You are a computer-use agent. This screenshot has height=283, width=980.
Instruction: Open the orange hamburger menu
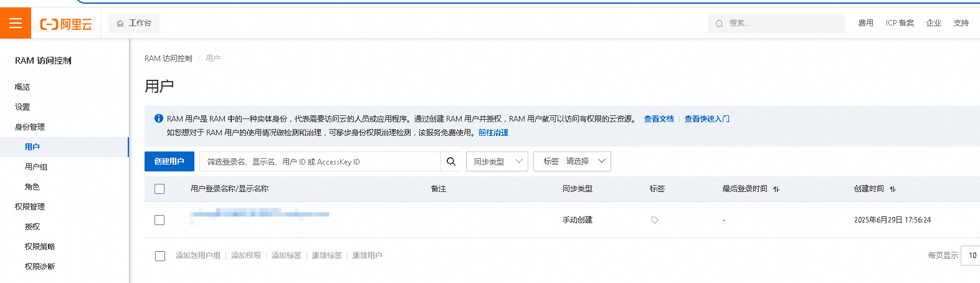16,23
